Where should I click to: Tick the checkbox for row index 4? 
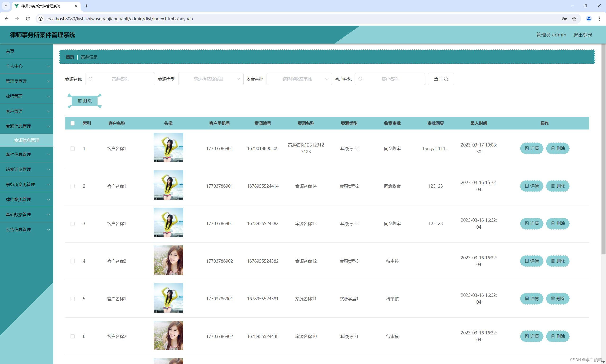tap(72, 261)
